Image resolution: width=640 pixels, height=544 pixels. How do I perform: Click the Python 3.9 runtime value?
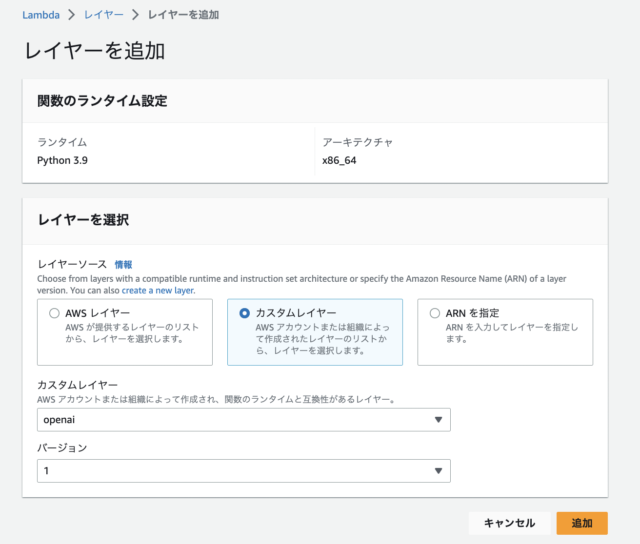[x=62, y=160]
